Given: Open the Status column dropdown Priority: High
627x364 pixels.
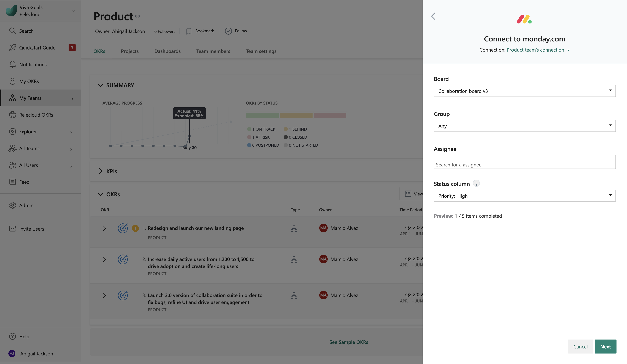Looking at the screenshot, I should [524, 196].
